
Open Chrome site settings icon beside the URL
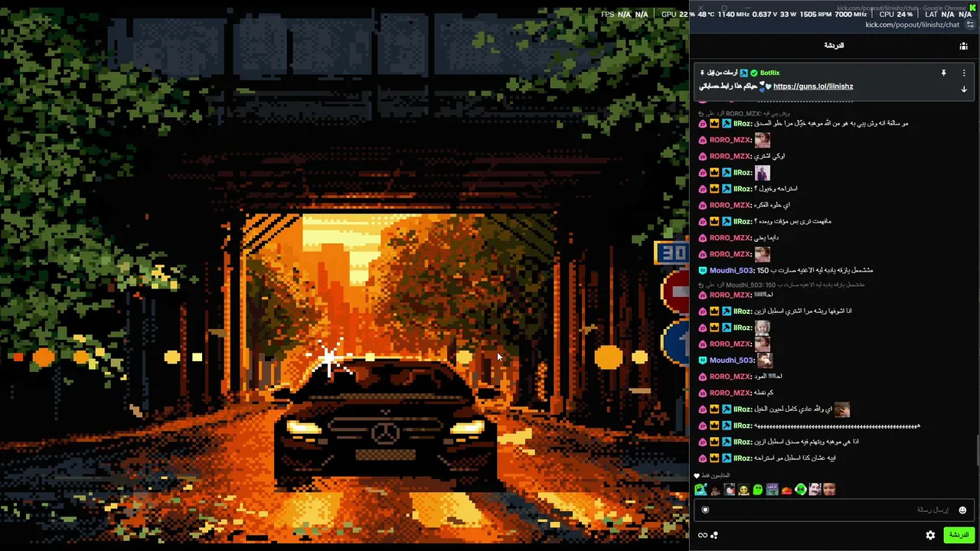click(x=970, y=24)
